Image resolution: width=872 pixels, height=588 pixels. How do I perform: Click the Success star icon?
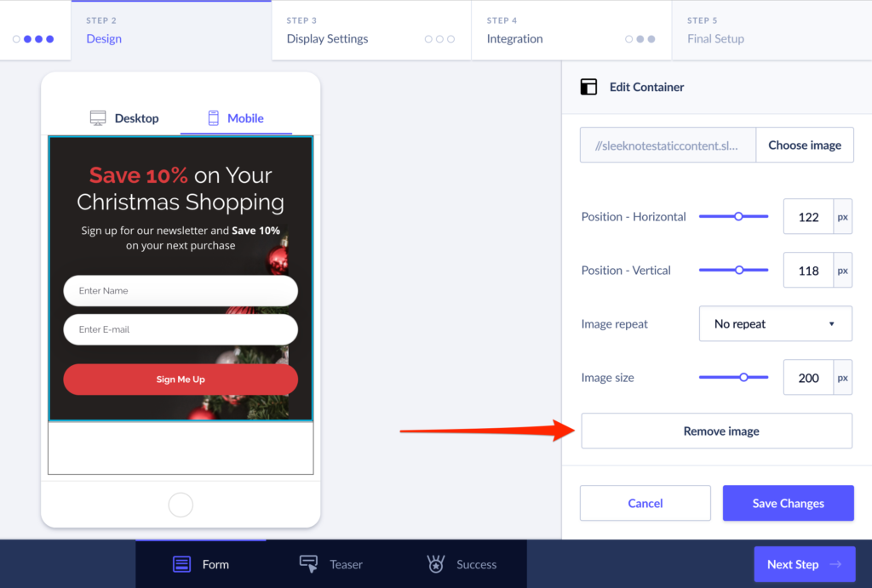(x=436, y=564)
